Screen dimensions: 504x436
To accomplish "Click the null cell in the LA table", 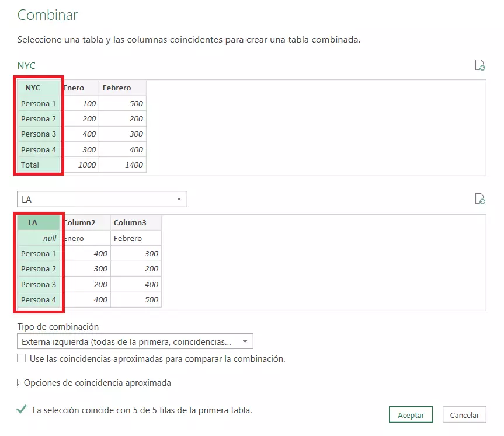I will 39,238.
